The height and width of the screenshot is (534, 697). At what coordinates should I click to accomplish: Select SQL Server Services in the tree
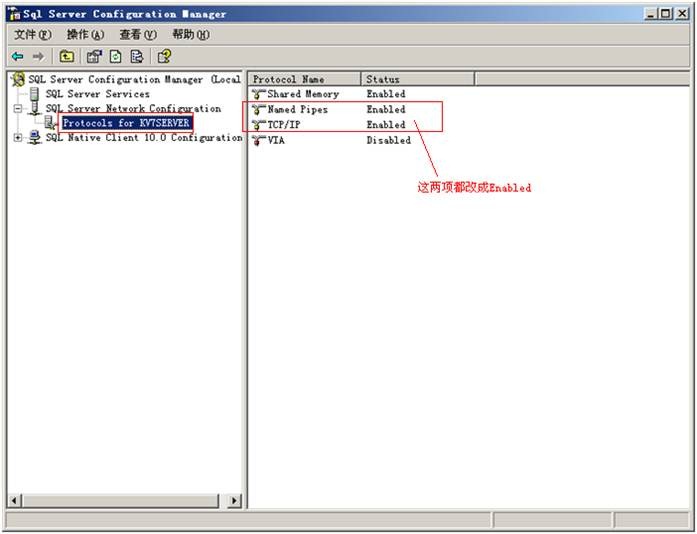[97, 94]
